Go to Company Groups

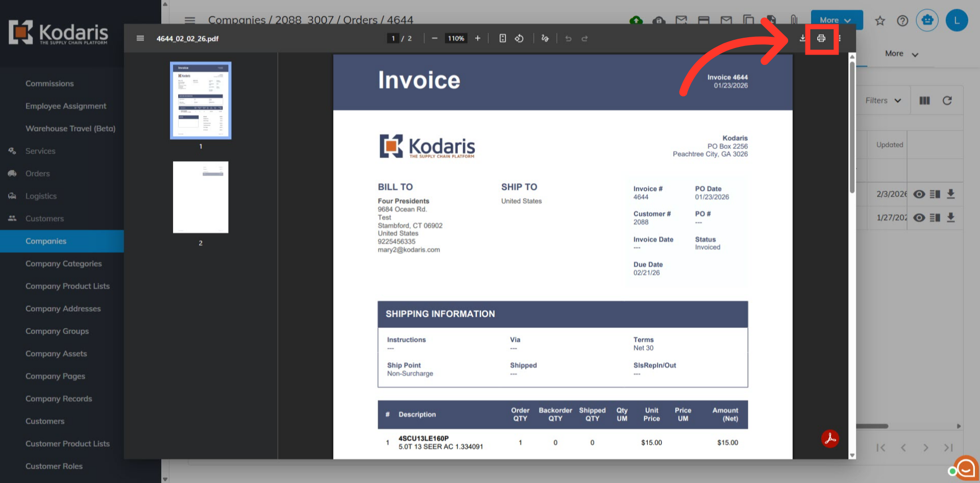point(57,331)
